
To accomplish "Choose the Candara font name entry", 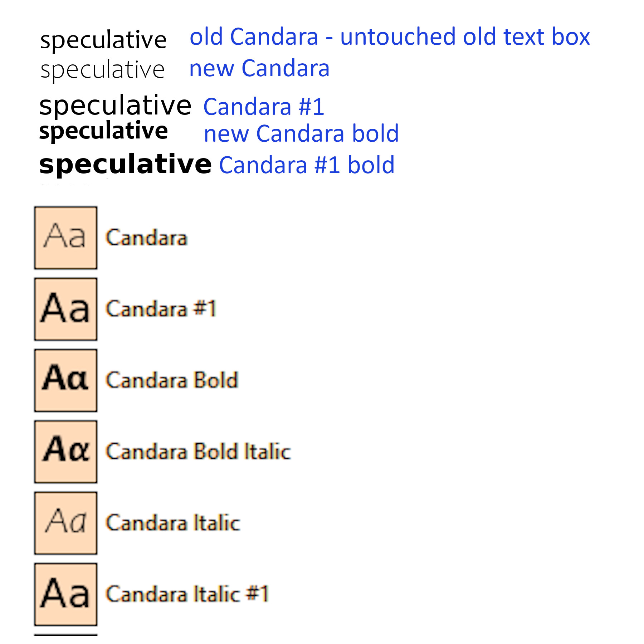I will coord(146,238).
